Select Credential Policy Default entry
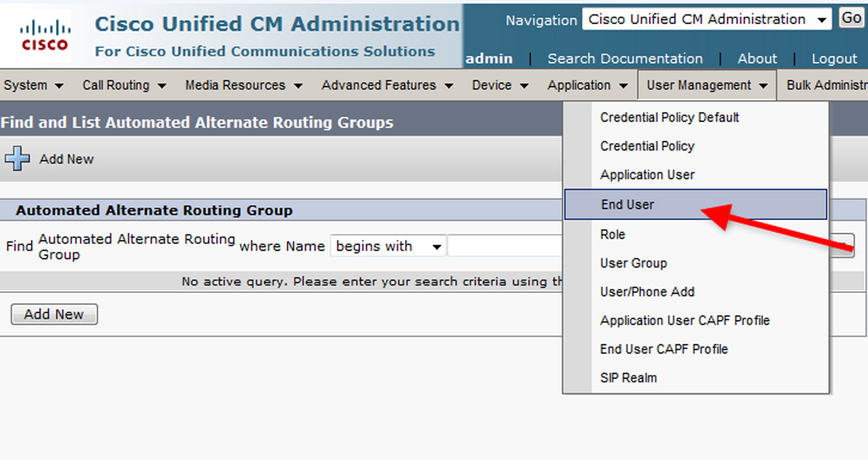This screenshot has width=868, height=460. (x=669, y=118)
